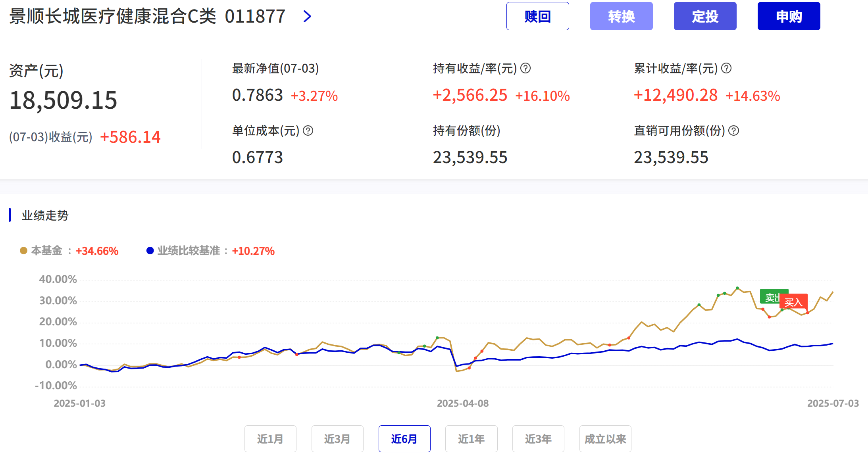Click cumulative profit +12,490.28
This screenshot has width=868, height=465.
676,95
